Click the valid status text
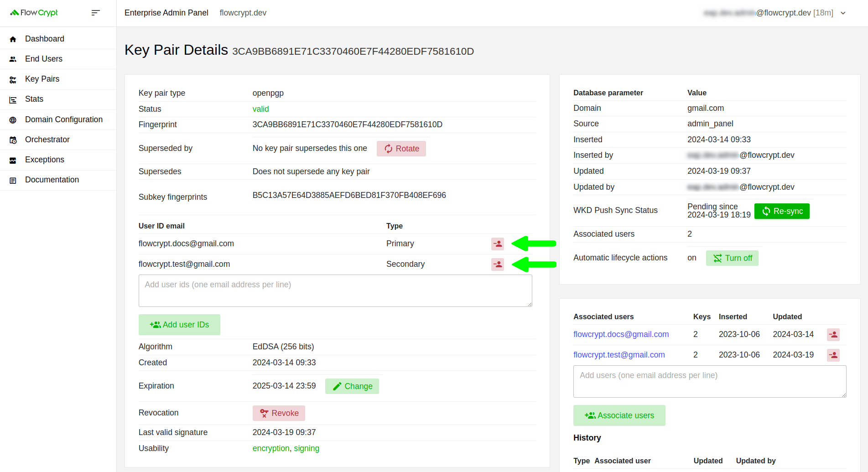Screen dimensions: 868x472 tap(261, 109)
